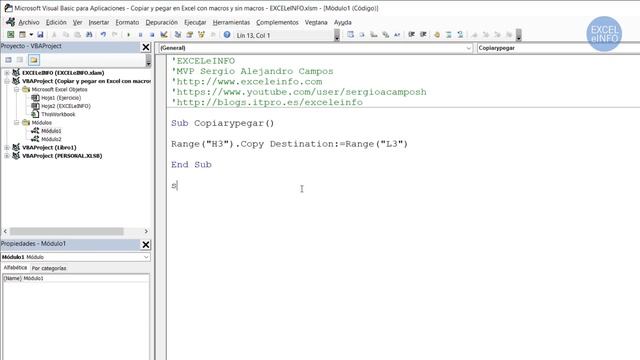Viewport: 640px width, 360px height.
Task: Expand the EXCELeINFO (EXCELeINFO.xlam) project node
Action: click(7, 73)
